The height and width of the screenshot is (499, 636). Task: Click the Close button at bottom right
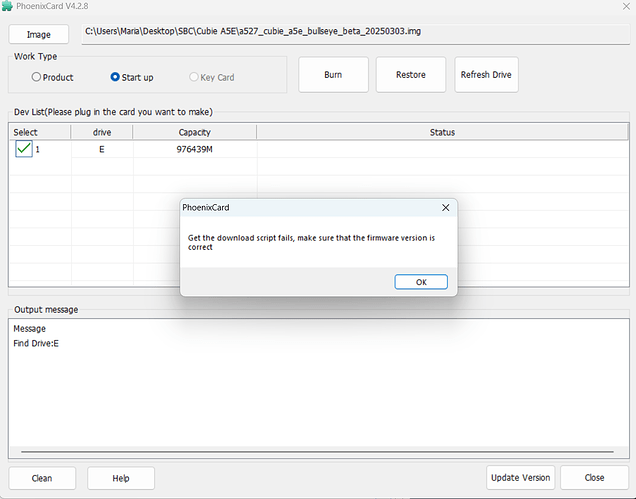(x=594, y=477)
